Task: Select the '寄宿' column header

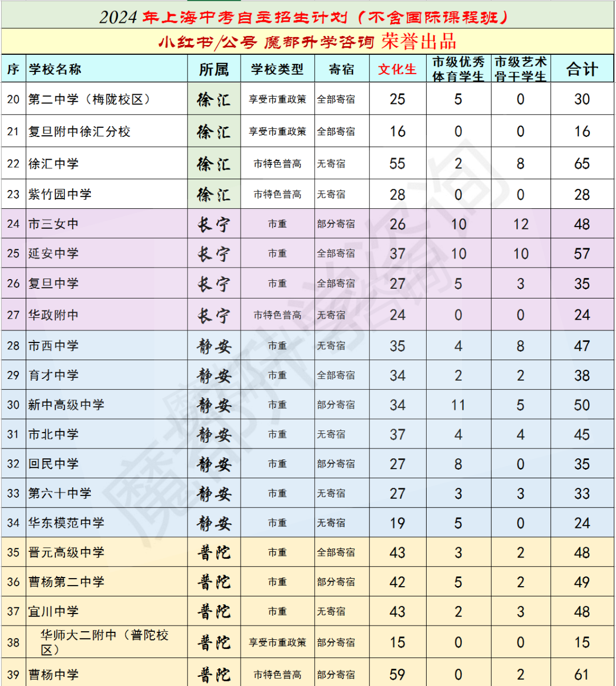Action: [342, 70]
